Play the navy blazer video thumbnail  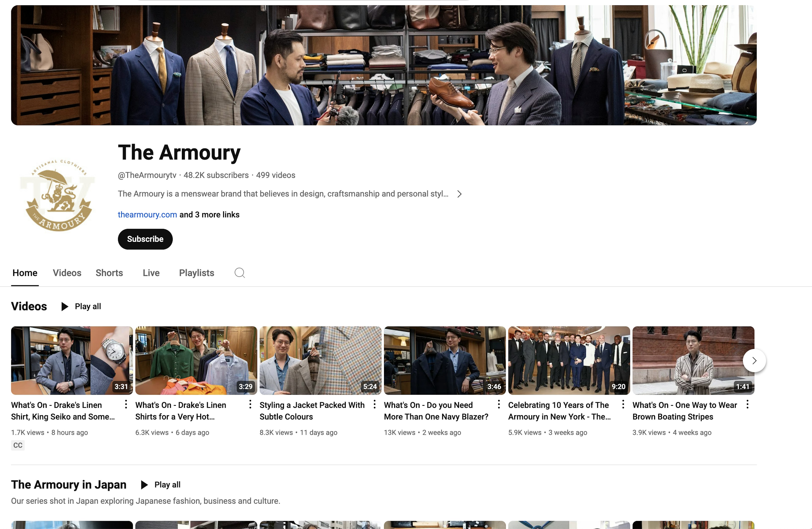click(x=445, y=360)
